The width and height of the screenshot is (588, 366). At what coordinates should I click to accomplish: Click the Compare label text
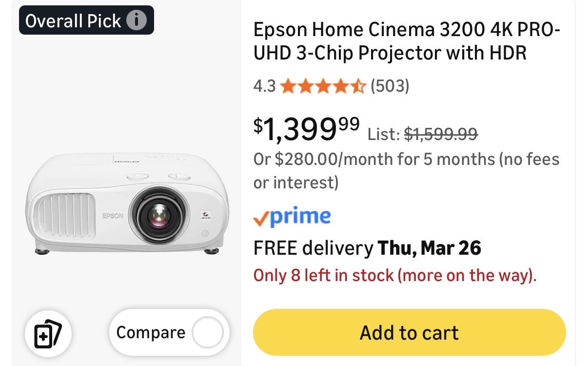coord(151,333)
